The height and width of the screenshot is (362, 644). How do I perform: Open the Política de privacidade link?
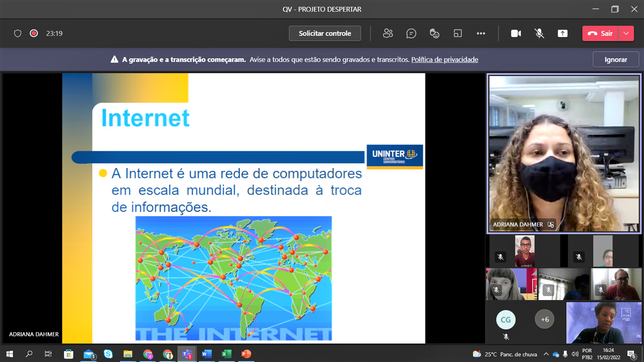444,60
